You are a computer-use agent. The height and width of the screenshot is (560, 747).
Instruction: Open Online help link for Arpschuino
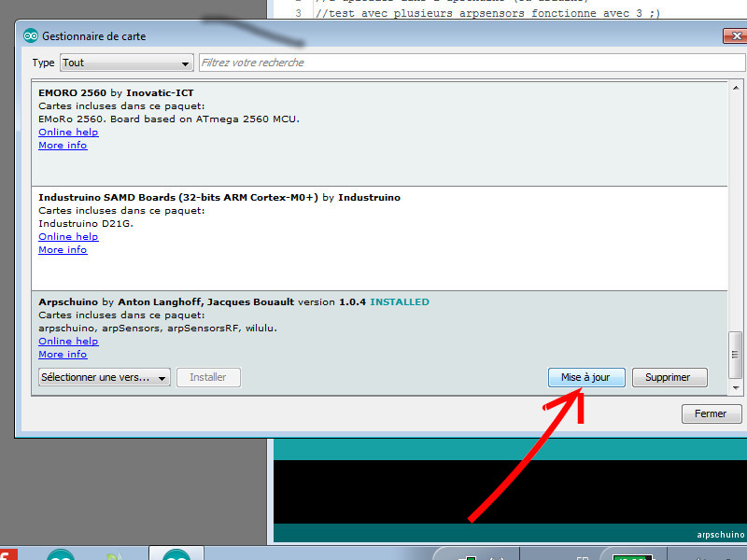click(68, 341)
